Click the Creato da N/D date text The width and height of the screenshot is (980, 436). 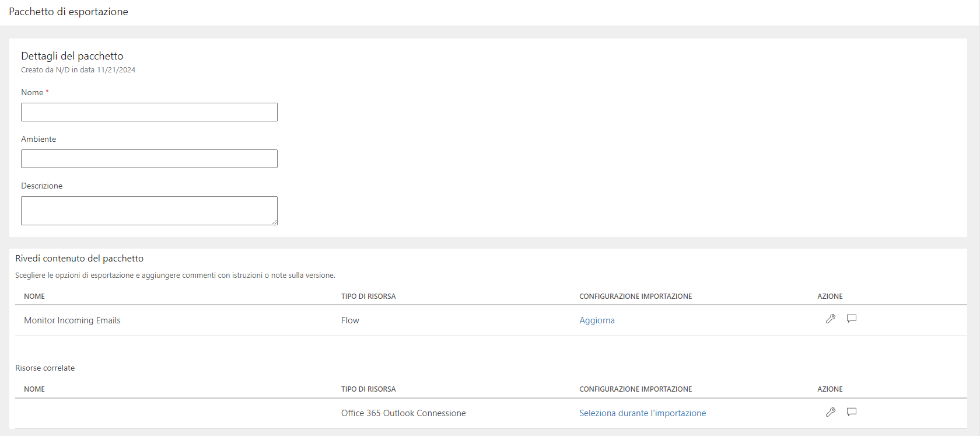tap(78, 70)
